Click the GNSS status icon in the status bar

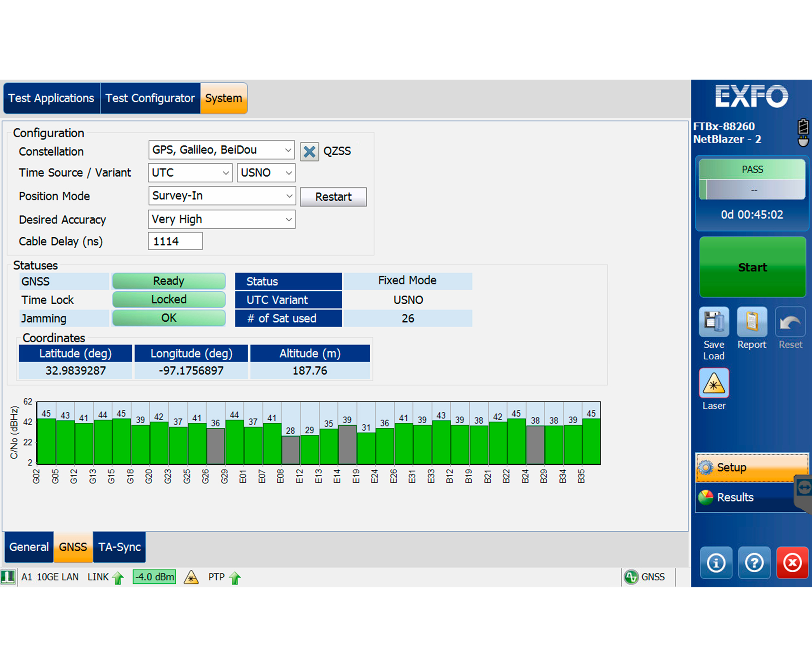point(631,577)
